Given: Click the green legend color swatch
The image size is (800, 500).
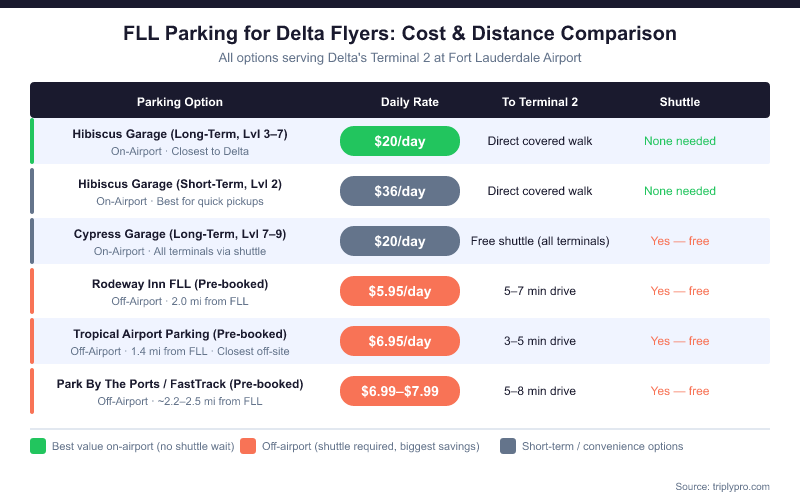Looking at the screenshot, I should (x=38, y=446).
